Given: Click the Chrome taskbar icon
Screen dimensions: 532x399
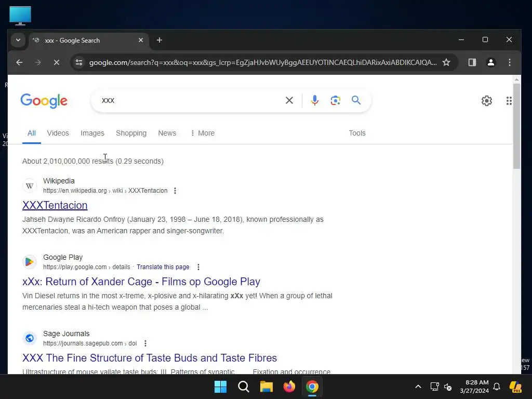Looking at the screenshot, I should pyautogui.click(x=312, y=387).
